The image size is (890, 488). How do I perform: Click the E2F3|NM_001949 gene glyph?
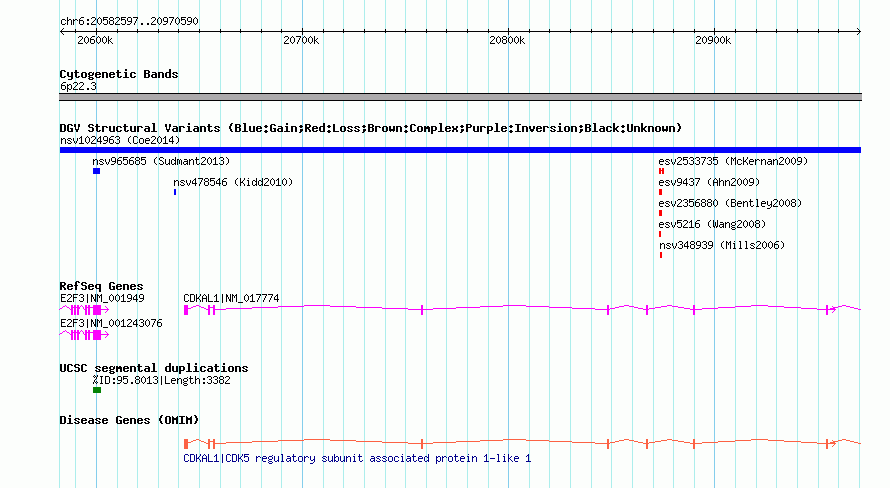[x=84, y=310]
